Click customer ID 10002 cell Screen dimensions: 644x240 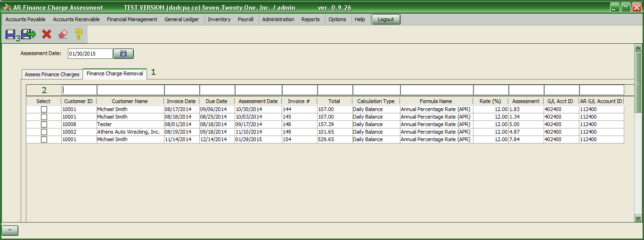pos(79,132)
